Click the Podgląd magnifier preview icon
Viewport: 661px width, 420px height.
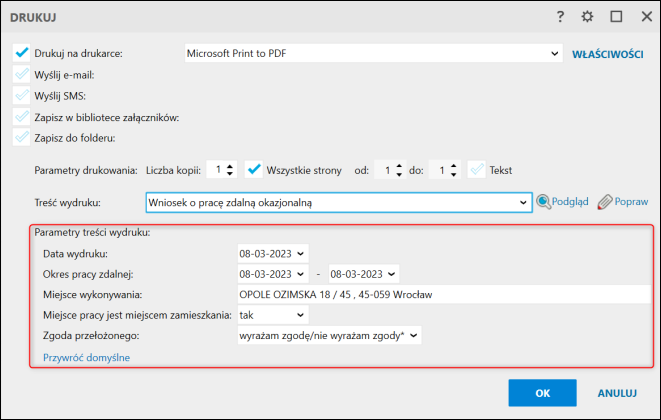(x=545, y=202)
